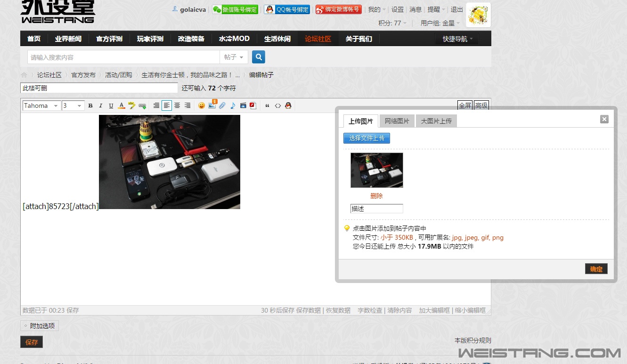Click the QQ penguin toolbar icon
Viewport: 627px width, 364px height.
tap(288, 105)
